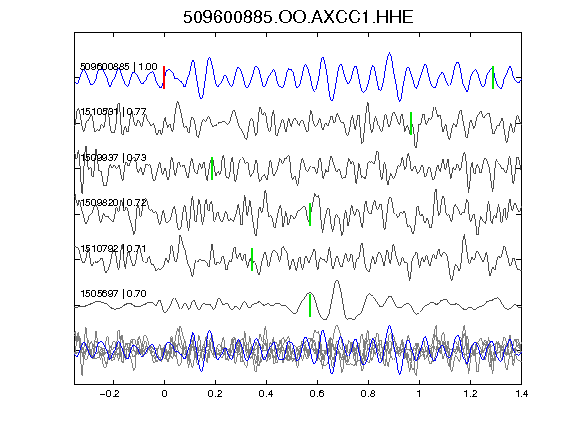This screenshot has width=576, height=432.
Task: Click the 0 tick label on the time axis
Action: [x=164, y=394]
